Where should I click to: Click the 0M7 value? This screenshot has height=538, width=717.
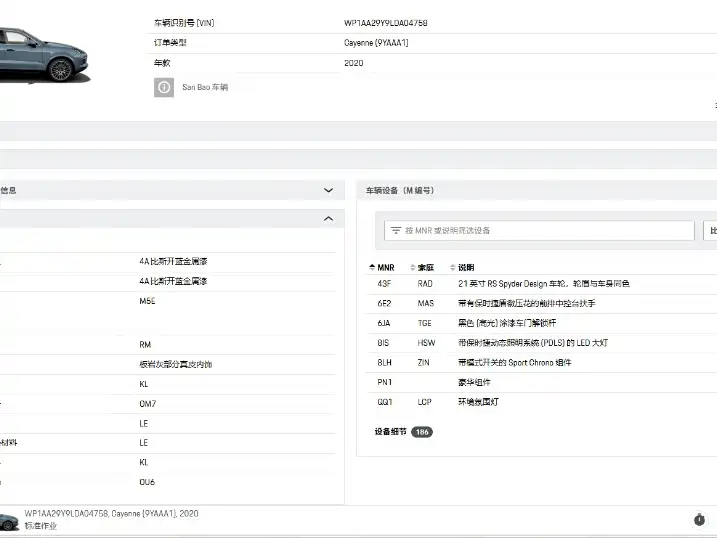(x=148, y=404)
